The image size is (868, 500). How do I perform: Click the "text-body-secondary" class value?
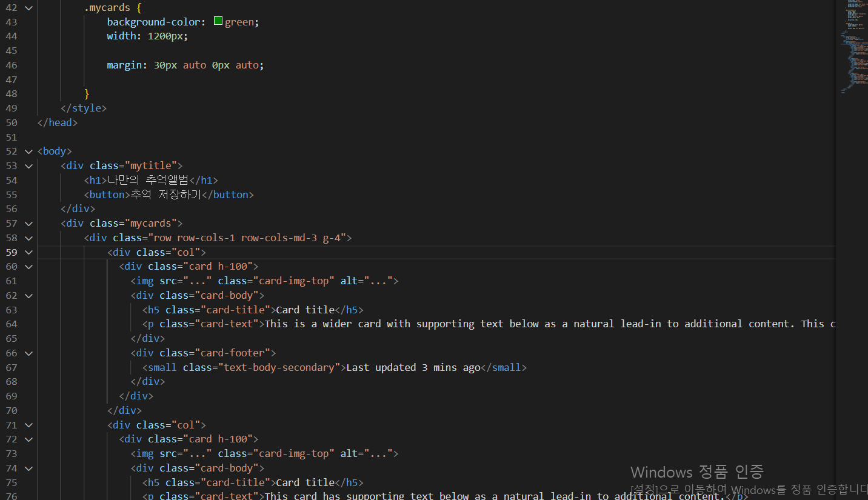point(279,367)
